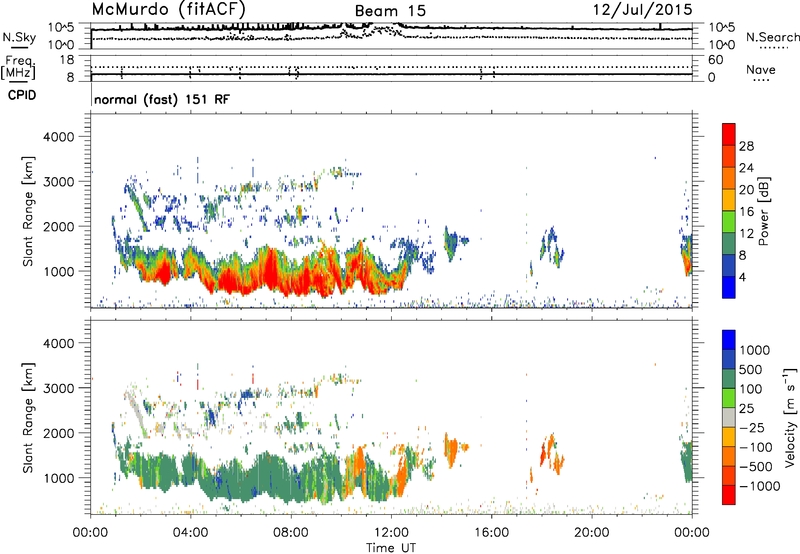Click "4000" on the velocity panel axis

58,343
